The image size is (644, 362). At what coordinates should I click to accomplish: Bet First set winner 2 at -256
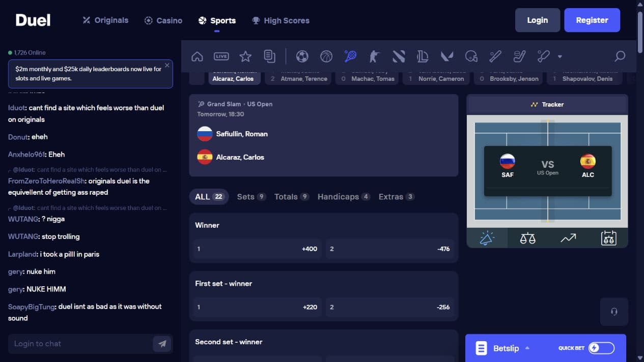[390, 307]
